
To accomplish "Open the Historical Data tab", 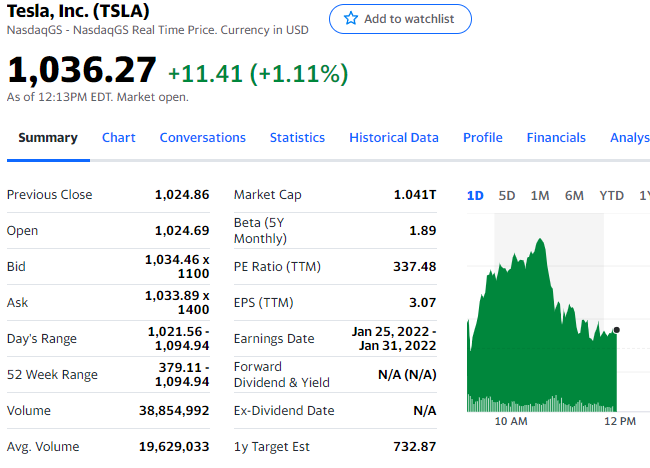I will coord(394,138).
